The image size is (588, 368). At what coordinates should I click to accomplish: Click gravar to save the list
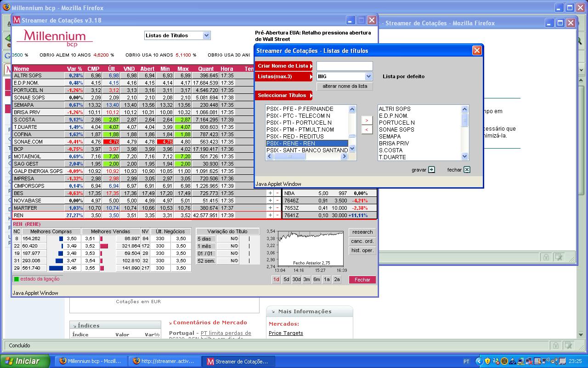pos(423,170)
